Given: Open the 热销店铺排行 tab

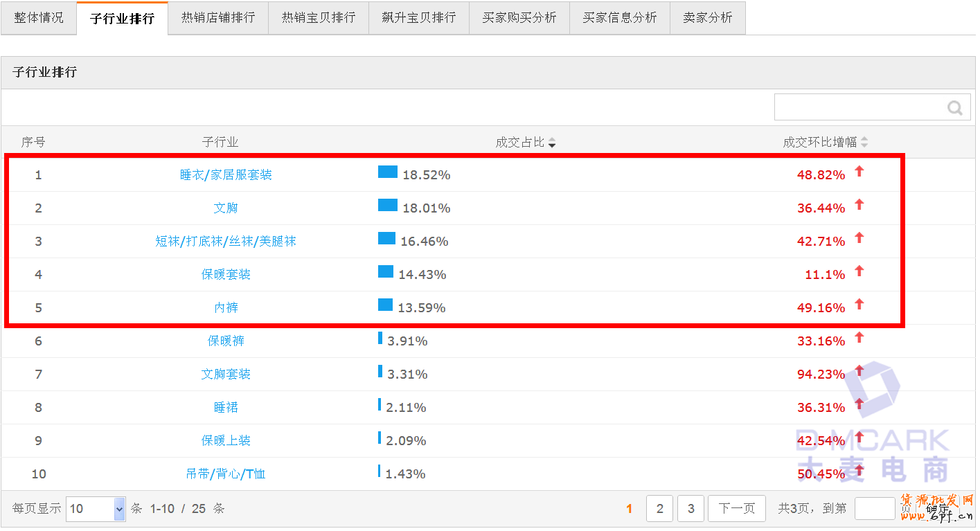Looking at the screenshot, I should (218, 17).
